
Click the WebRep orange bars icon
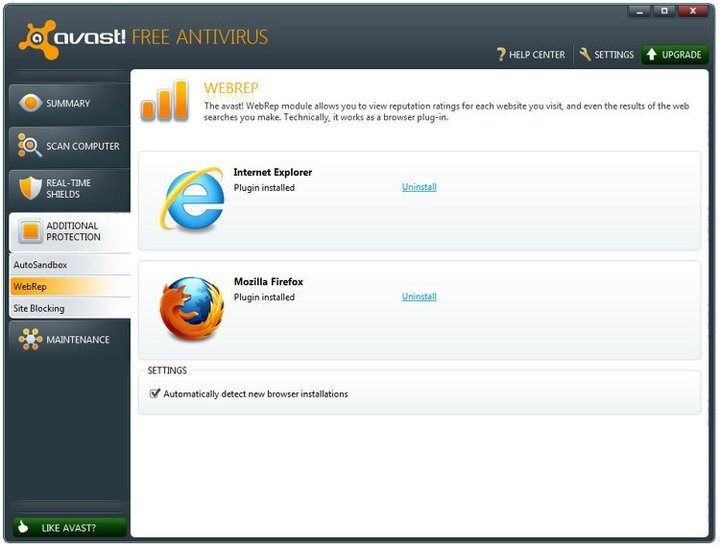coord(164,101)
